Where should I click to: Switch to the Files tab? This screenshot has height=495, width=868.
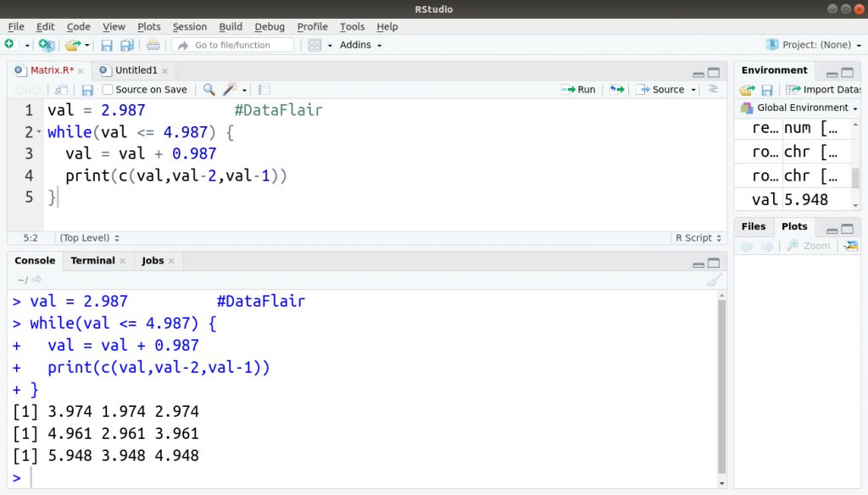(754, 226)
